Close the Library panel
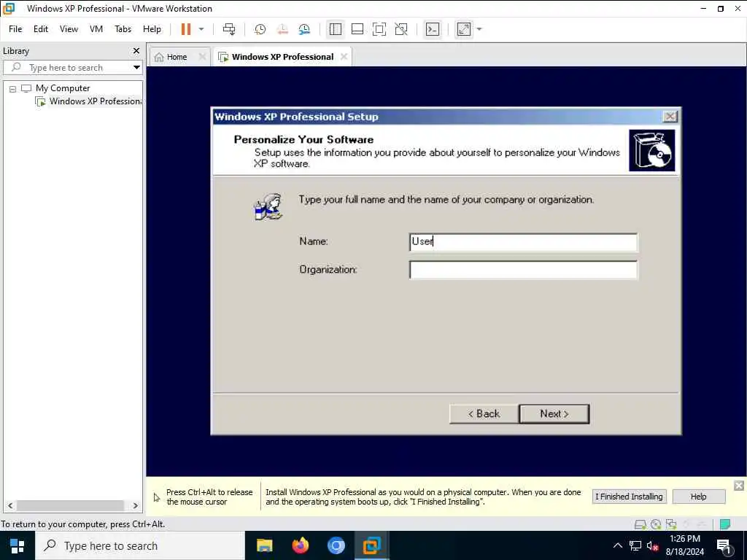 (136, 50)
